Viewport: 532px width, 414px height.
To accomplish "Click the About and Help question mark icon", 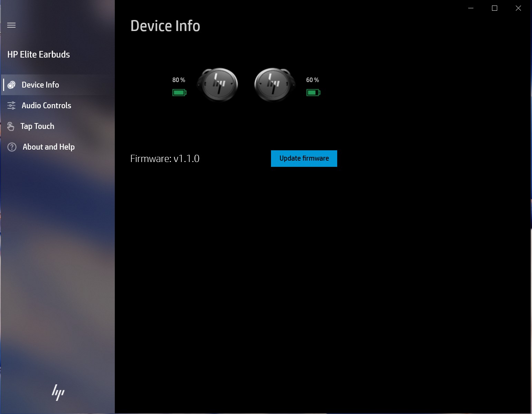I will 11,147.
